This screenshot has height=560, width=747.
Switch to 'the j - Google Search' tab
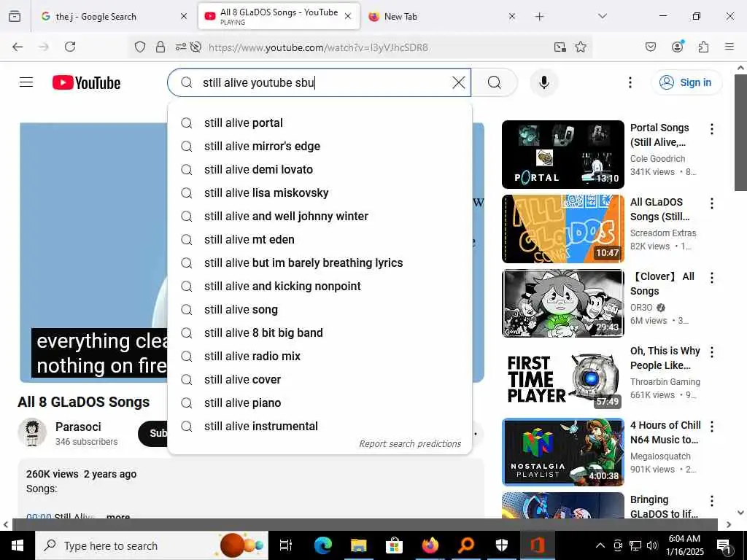pyautogui.click(x=113, y=17)
